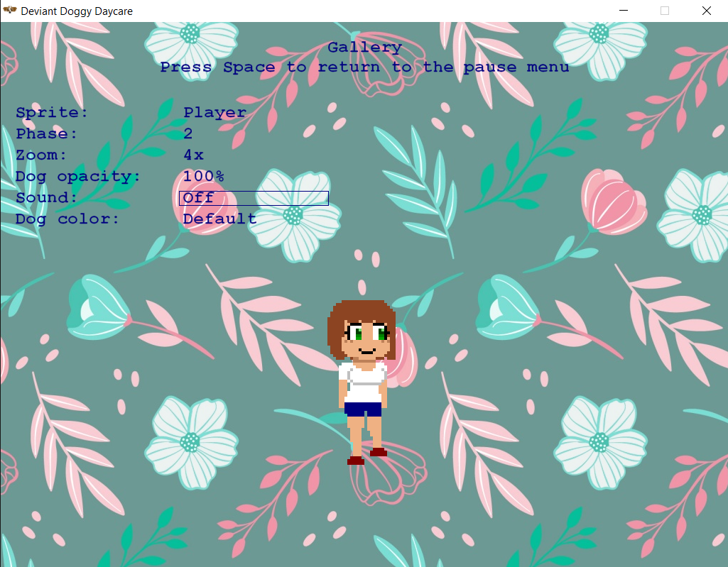Minimize the Deviant Doggy Daycare window

point(624,11)
